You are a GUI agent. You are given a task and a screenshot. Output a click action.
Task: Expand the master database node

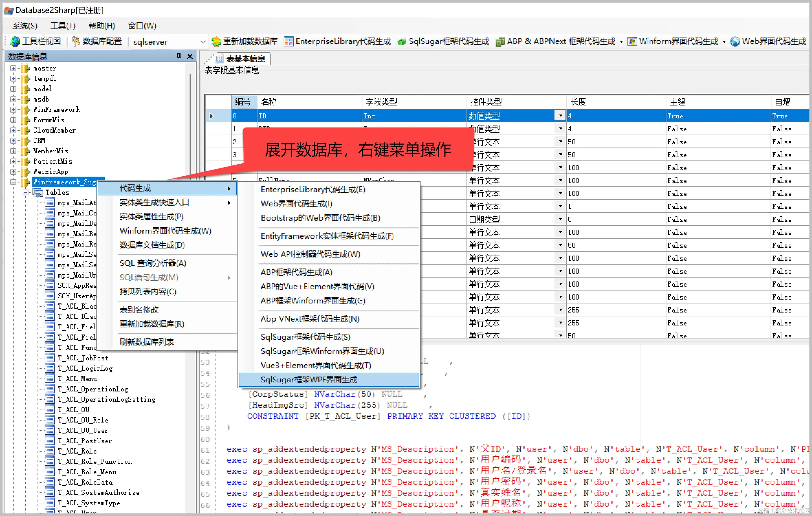pyautogui.click(x=13, y=69)
